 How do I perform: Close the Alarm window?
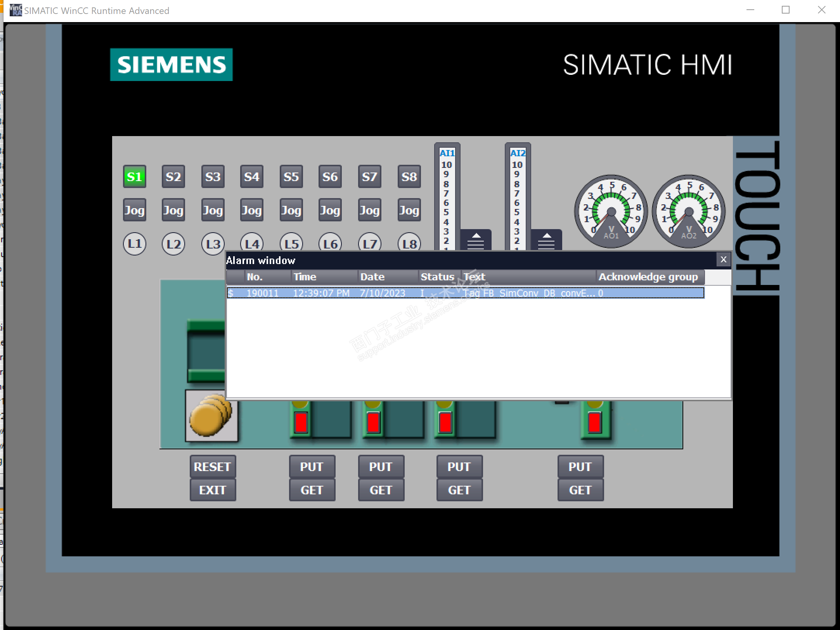(x=723, y=260)
